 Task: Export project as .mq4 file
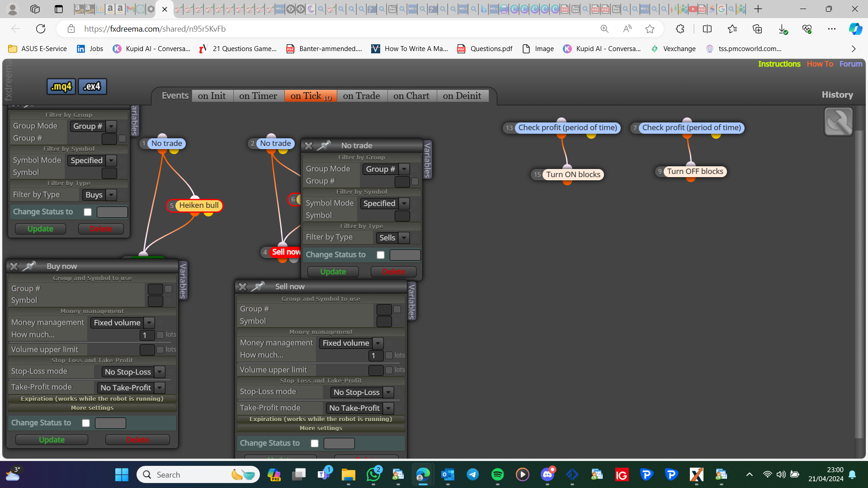coord(61,86)
